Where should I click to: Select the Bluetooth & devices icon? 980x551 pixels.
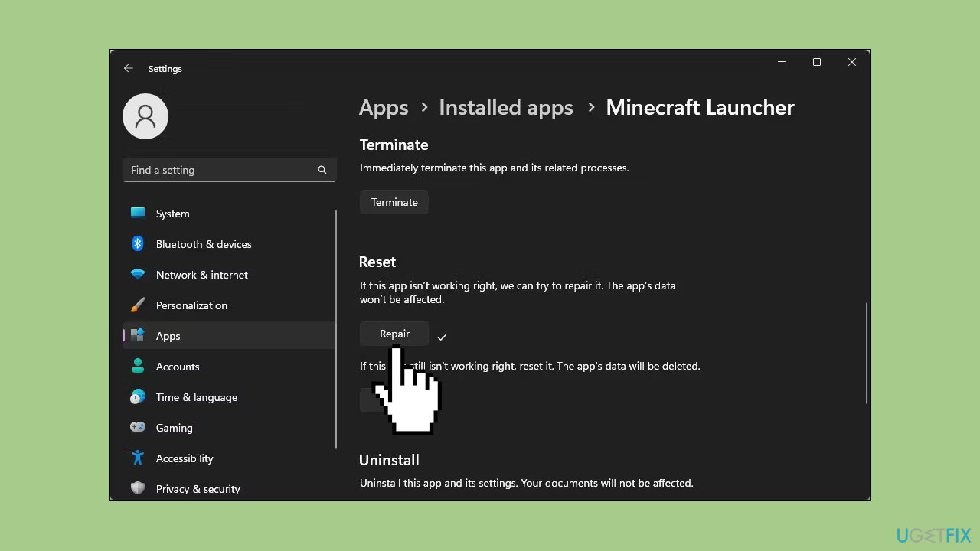click(138, 244)
